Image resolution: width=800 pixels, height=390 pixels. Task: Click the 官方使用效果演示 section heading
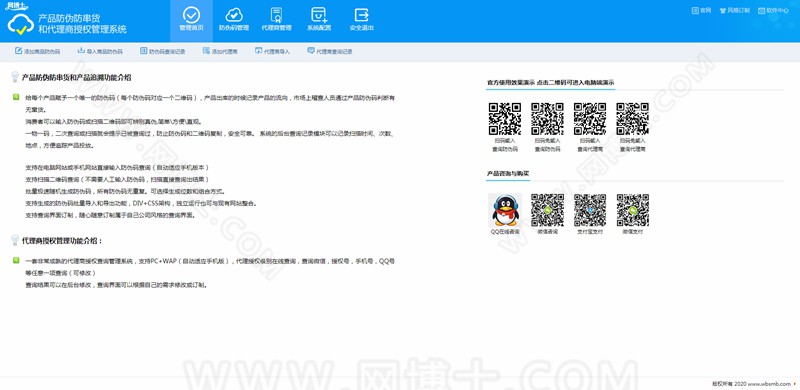click(551, 82)
